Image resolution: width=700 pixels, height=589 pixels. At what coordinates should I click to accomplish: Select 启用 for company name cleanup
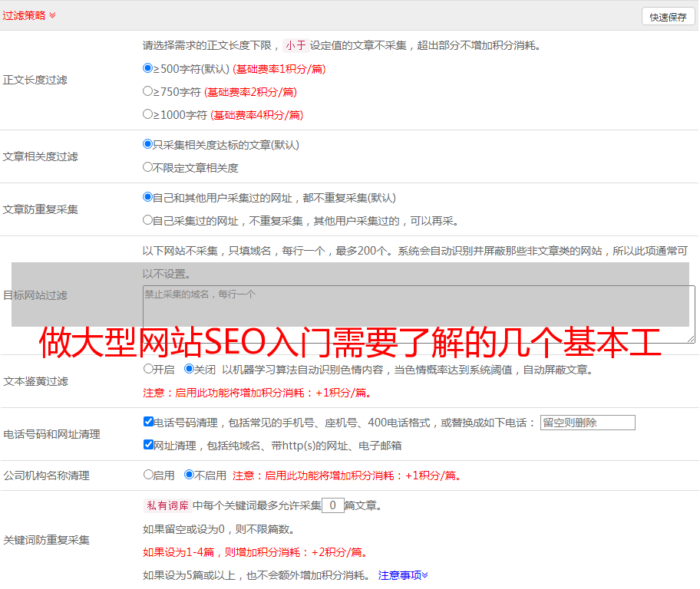(148, 475)
